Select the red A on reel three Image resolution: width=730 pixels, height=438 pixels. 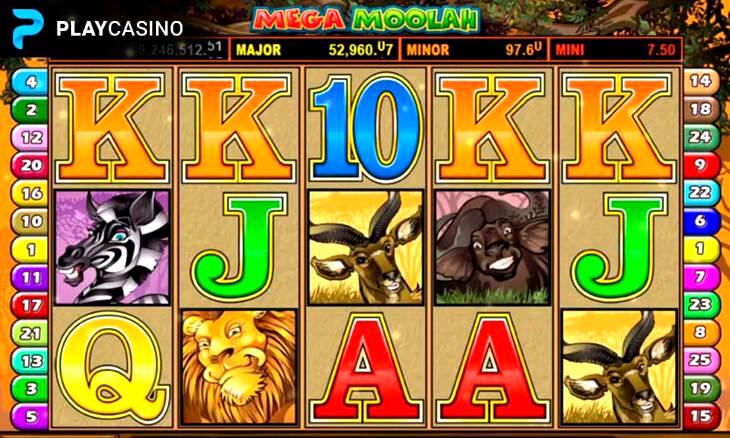click(x=365, y=367)
